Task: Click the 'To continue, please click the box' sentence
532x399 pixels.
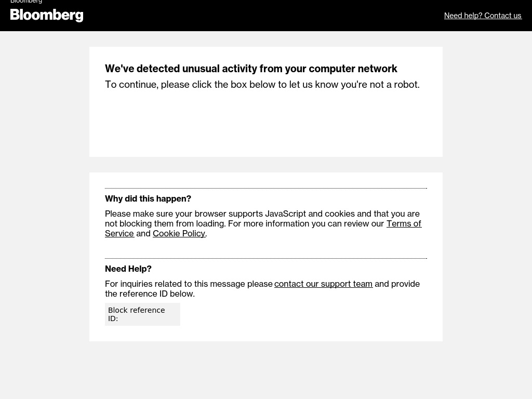Action: click(x=262, y=85)
